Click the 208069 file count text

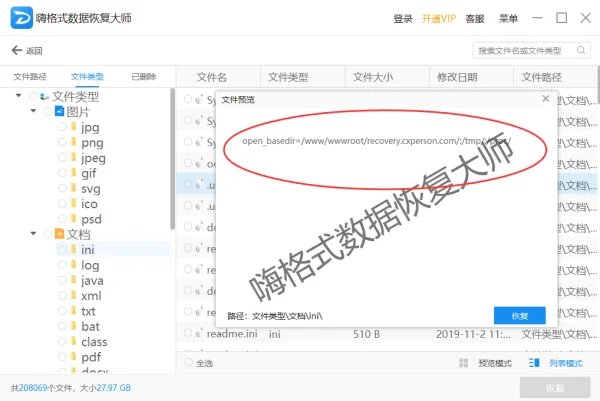tap(33, 388)
